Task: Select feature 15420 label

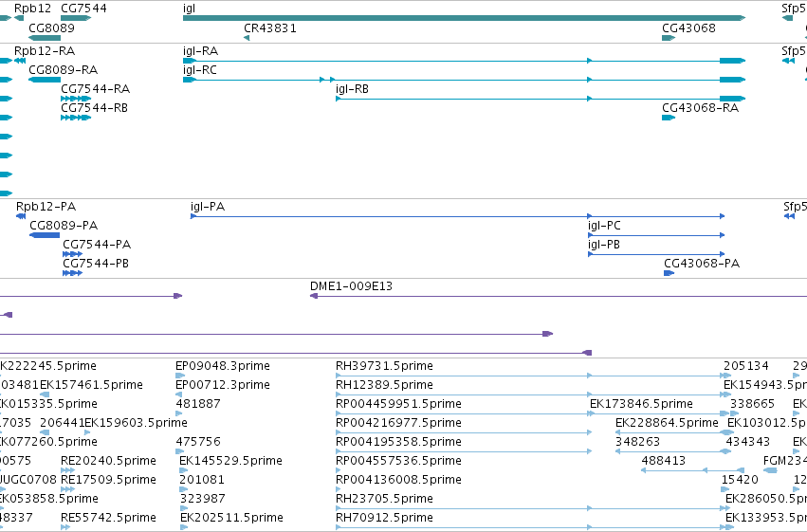Action: coord(740,480)
